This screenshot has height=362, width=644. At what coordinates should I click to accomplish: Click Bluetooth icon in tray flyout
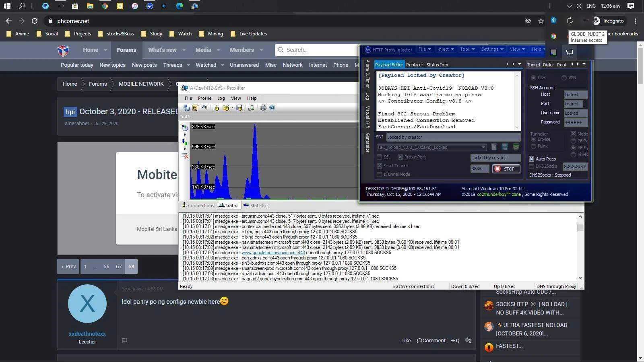(x=553, y=21)
